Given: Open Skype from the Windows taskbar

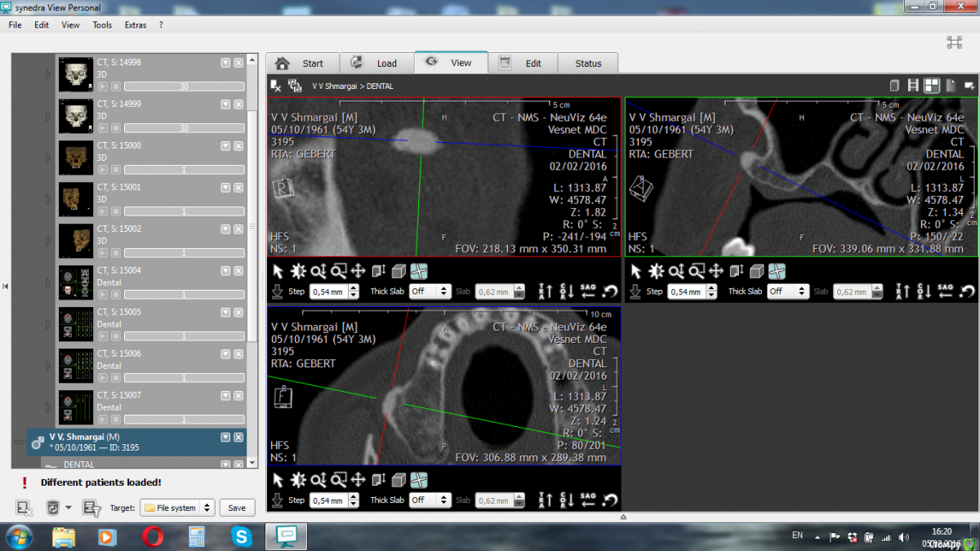Looking at the screenshot, I should (241, 536).
